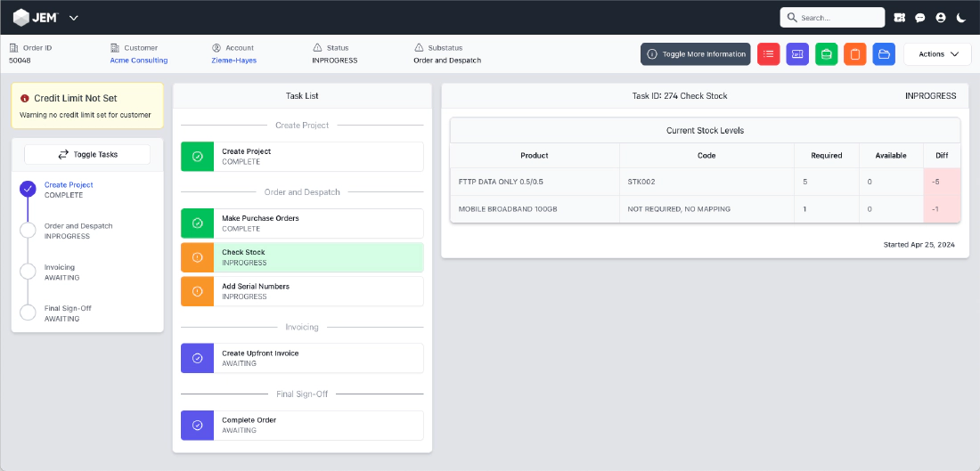The image size is (980, 471).
Task: Click purple check icon of Complete Order
Action: (x=198, y=426)
